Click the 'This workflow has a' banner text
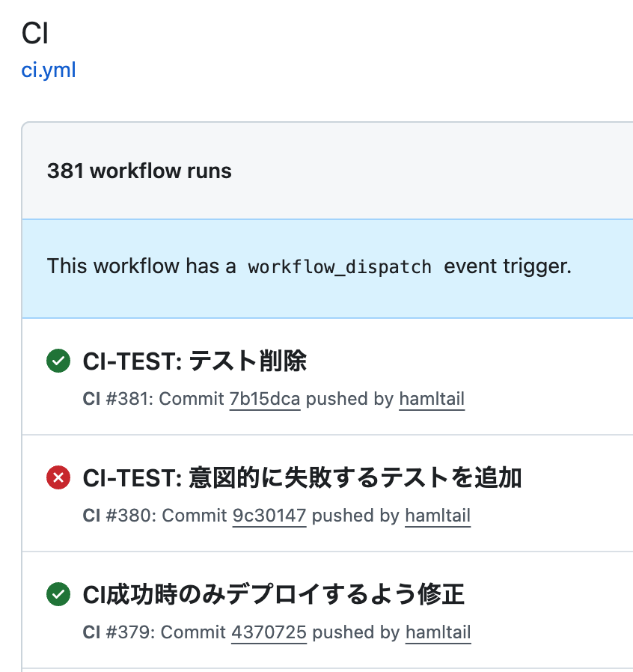633x672 pixels. 142,266
